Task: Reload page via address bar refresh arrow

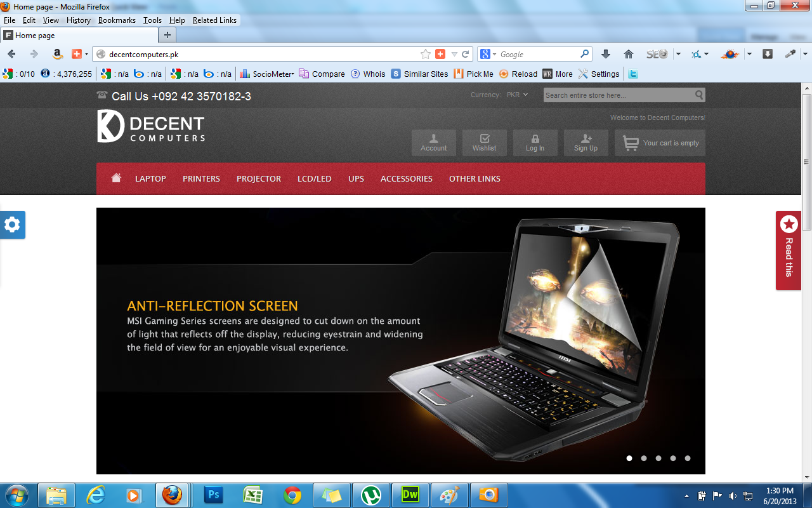Action: 466,54
